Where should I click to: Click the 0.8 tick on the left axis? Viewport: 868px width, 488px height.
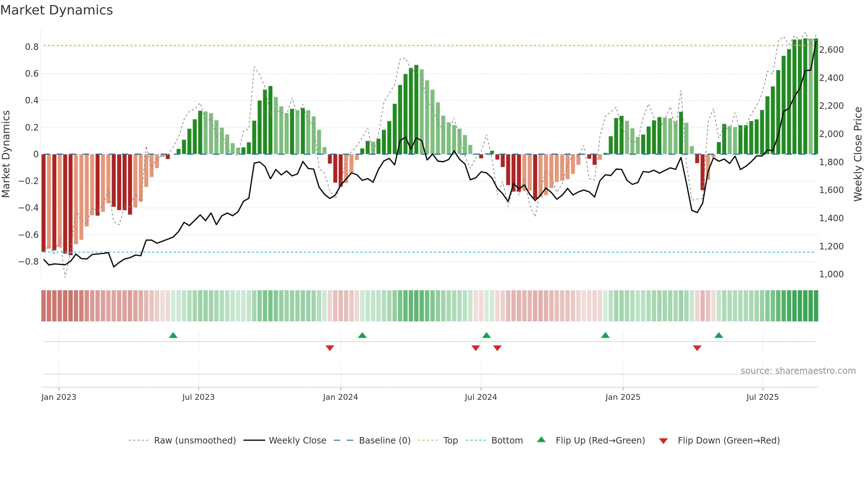point(32,47)
